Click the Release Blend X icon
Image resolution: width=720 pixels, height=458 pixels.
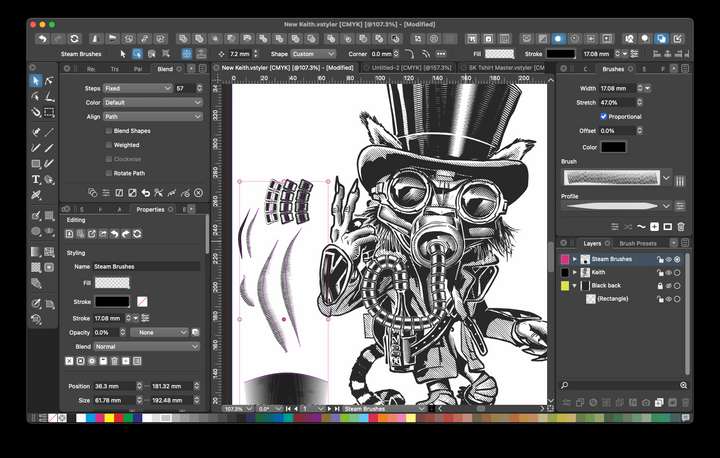(198, 193)
